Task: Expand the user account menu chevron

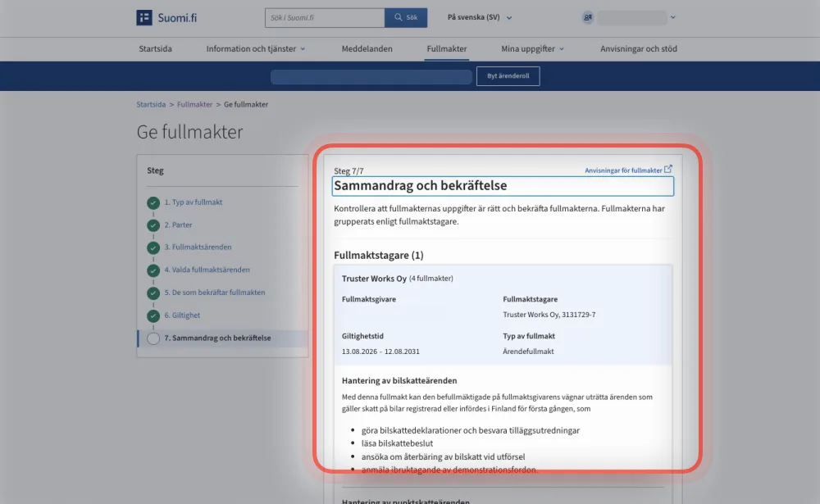Action: click(x=673, y=17)
